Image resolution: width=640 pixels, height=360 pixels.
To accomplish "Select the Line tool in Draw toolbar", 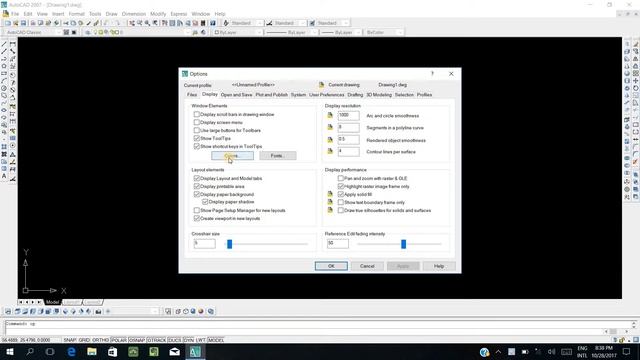I will (x=4, y=44).
